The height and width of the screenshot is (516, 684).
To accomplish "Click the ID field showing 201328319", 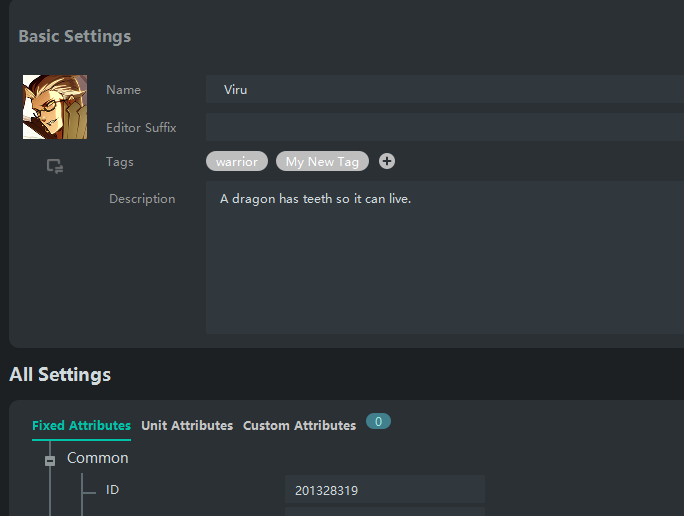I will click(384, 490).
